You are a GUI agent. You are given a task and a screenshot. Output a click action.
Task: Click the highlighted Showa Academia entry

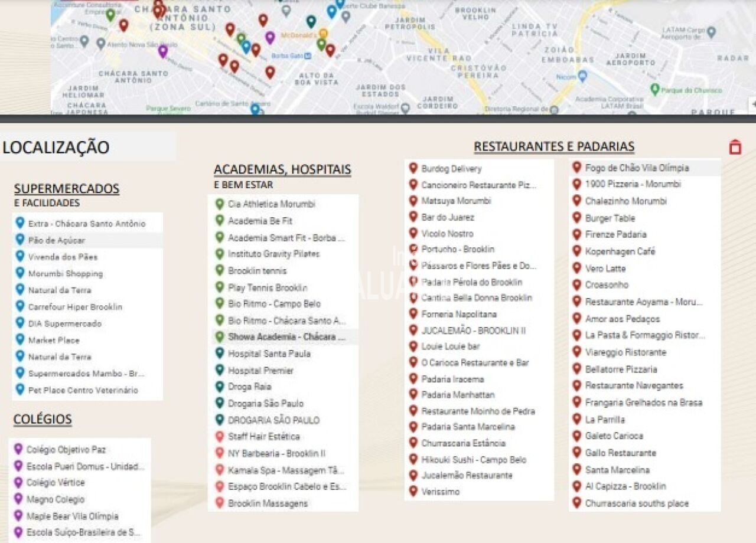click(x=284, y=337)
